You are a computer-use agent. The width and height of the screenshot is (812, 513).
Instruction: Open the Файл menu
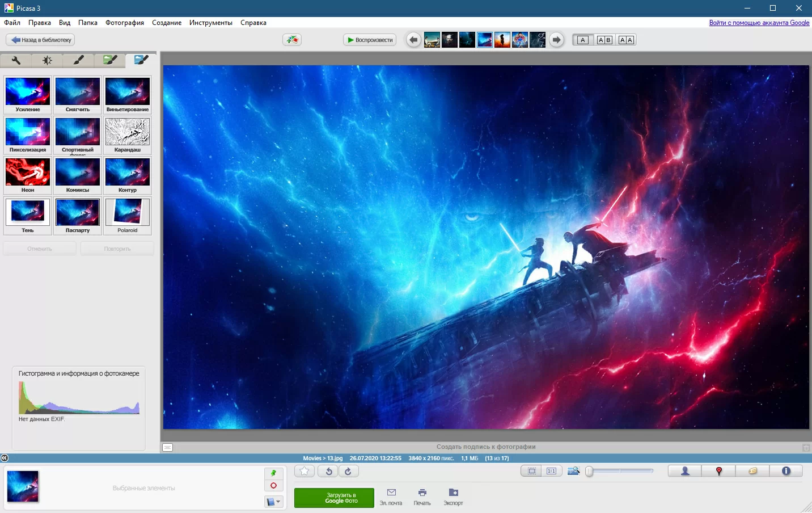[x=12, y=23]
